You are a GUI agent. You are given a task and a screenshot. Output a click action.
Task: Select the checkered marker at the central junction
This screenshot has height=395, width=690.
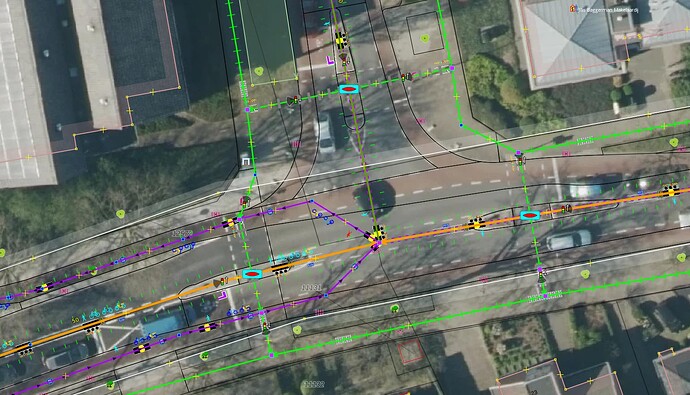point(378,233)
